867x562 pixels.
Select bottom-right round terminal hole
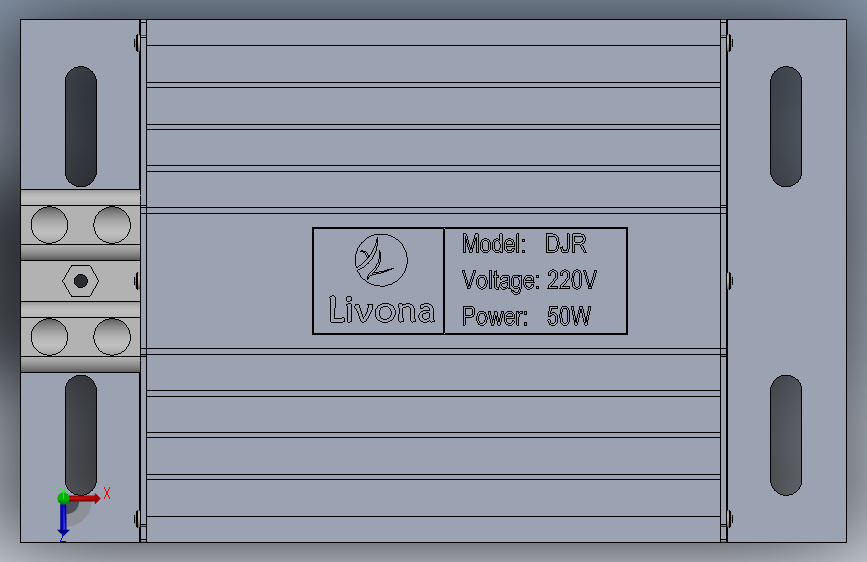(x=112, y=337)
